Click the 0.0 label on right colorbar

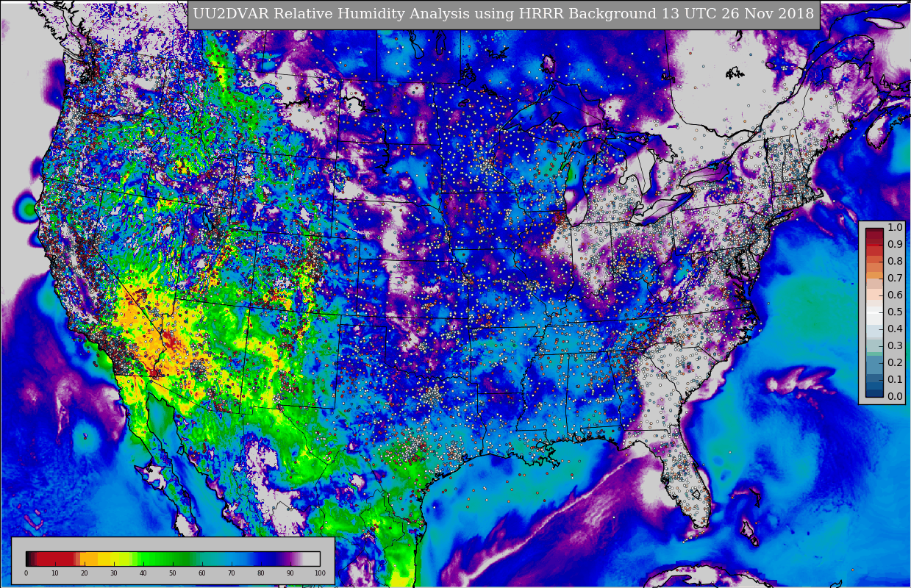(x=895, y=396)
